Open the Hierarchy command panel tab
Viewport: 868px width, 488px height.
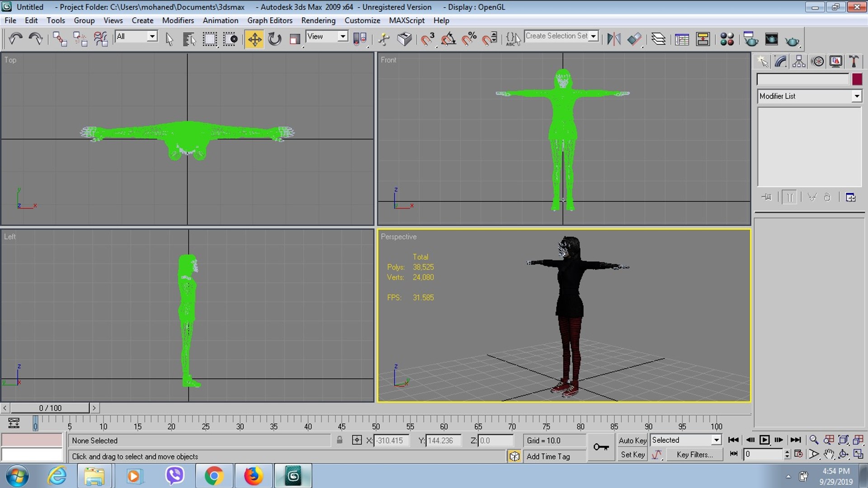pos(799,61)
